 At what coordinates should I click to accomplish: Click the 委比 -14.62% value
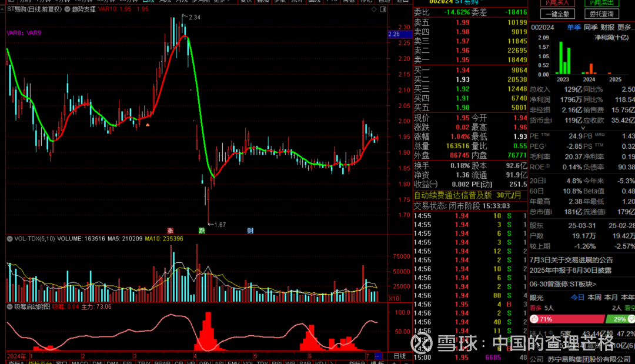(457, 12)
